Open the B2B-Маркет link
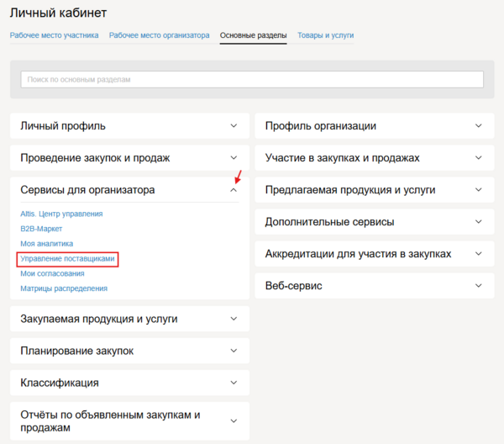504x444 pixels. (41, 229)
